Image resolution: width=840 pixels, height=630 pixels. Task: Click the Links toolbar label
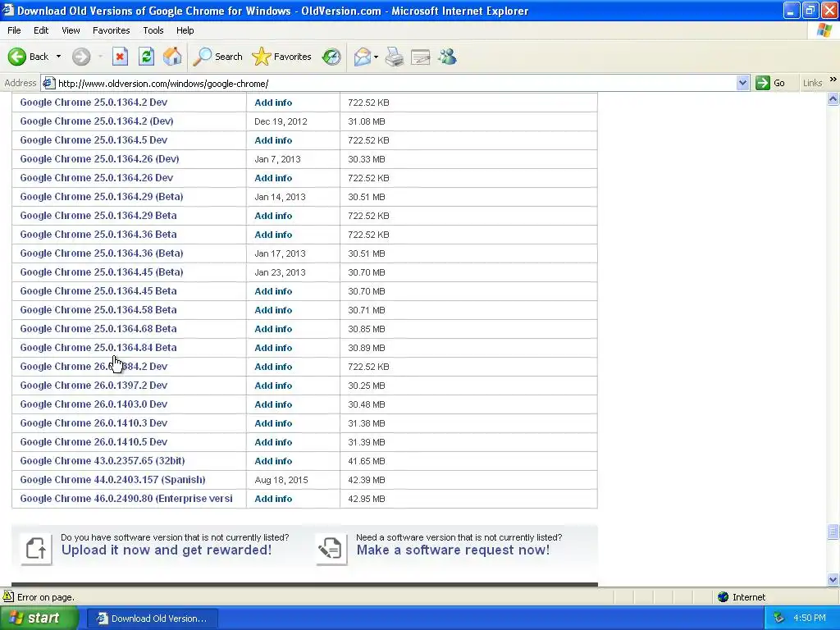812,83
